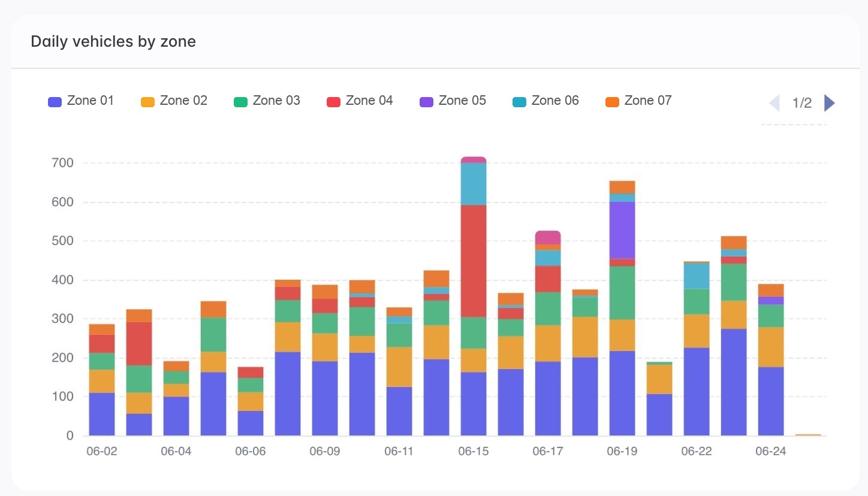Viewport: 868px width, 496px height.
Task: Select the purple Zone 05 segment on 06-19
Action: pyautogui.click(x=622, y=230)
